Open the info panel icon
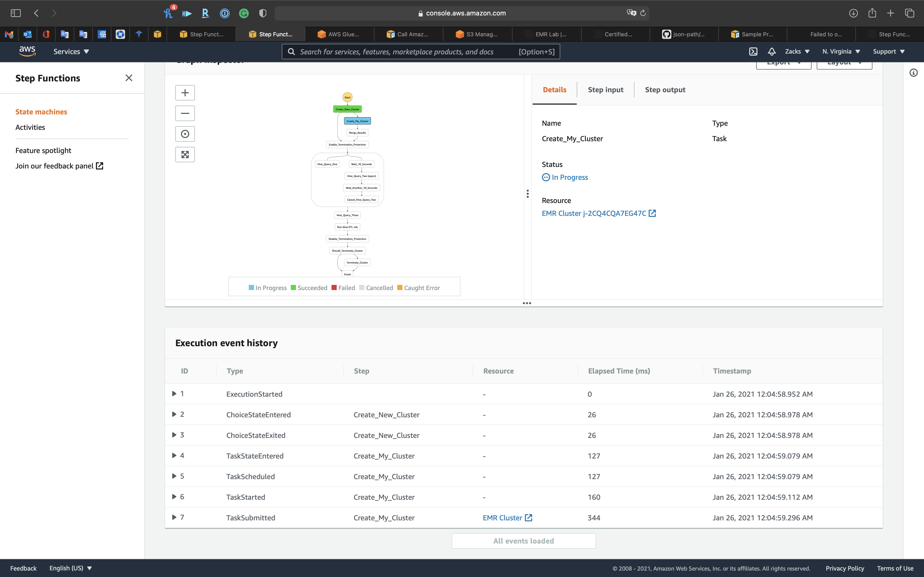The width and height of the screenshot is (924, 577). pos(913,72)
